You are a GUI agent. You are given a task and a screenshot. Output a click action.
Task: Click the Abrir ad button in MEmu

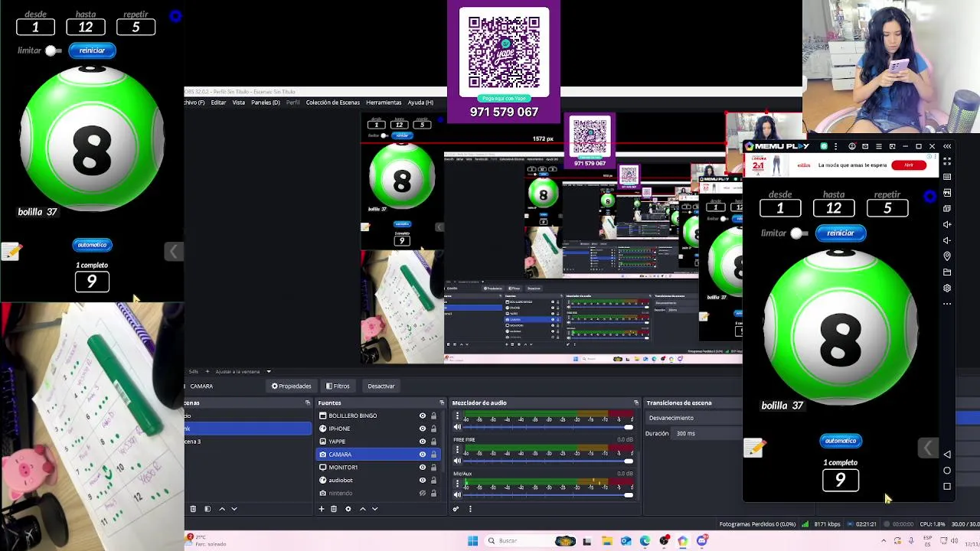[909, 165]
